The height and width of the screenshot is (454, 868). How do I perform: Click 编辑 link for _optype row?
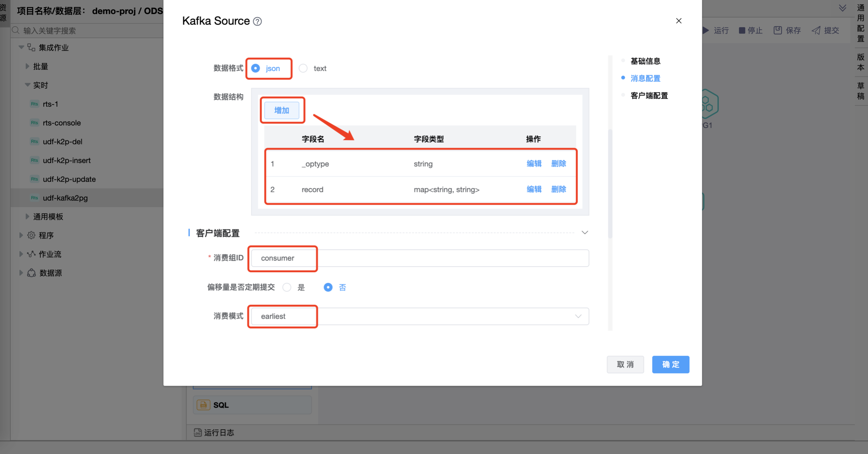click(x=534, y=164)
